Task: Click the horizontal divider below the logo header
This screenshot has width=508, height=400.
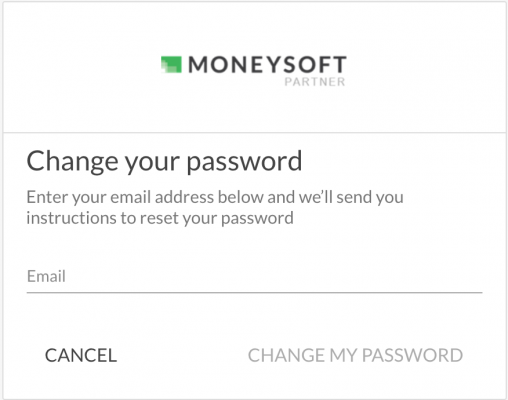Action: tap(254, 132)
